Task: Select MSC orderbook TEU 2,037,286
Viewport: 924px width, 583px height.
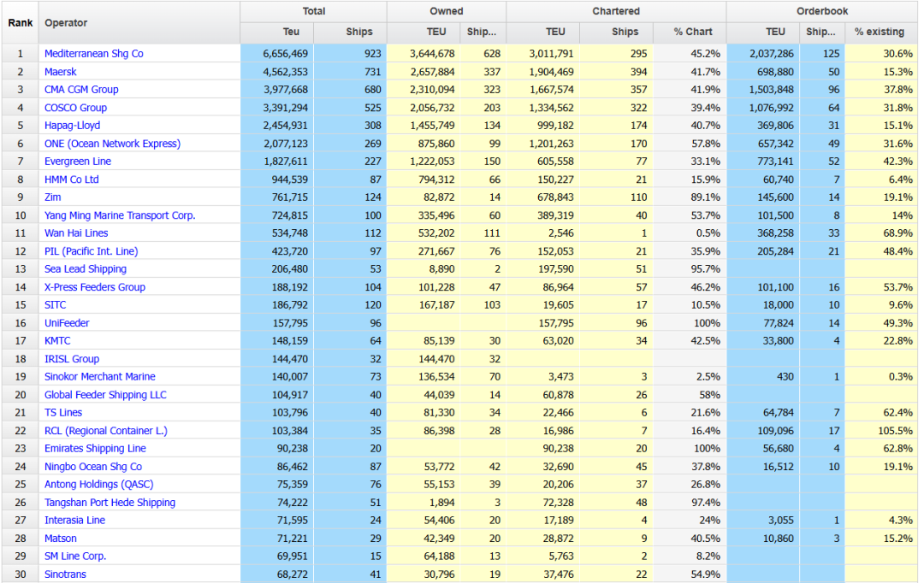Action: pos(763,54)
